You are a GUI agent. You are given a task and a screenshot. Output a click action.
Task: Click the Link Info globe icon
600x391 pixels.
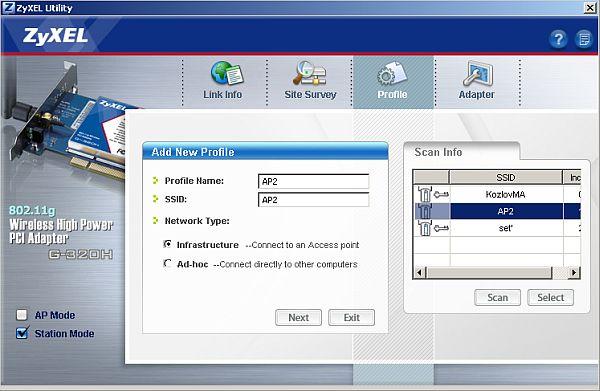(226, 73)
